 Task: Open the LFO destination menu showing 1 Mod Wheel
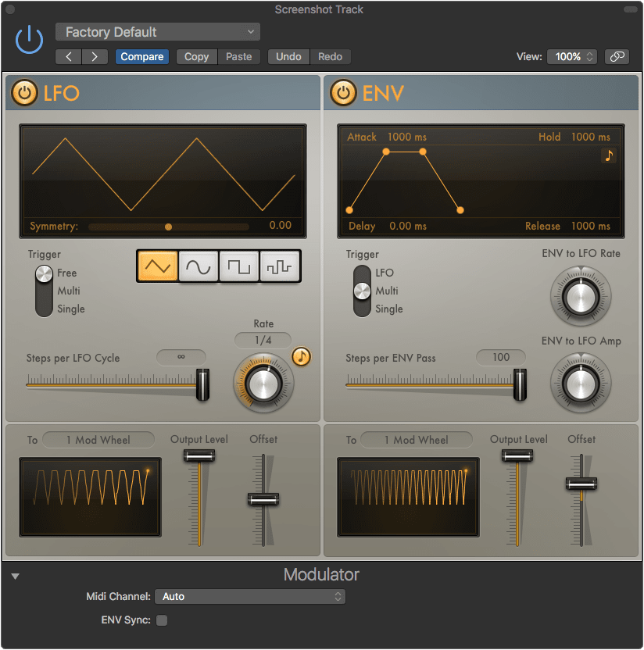click(x=98, y=439)
